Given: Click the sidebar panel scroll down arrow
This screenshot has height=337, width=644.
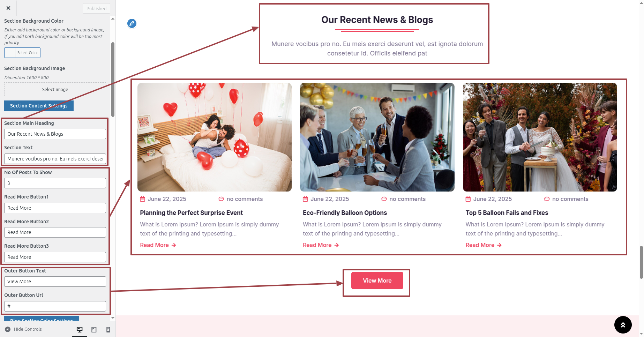Looking at the screenshot, I should click(113, 318).
